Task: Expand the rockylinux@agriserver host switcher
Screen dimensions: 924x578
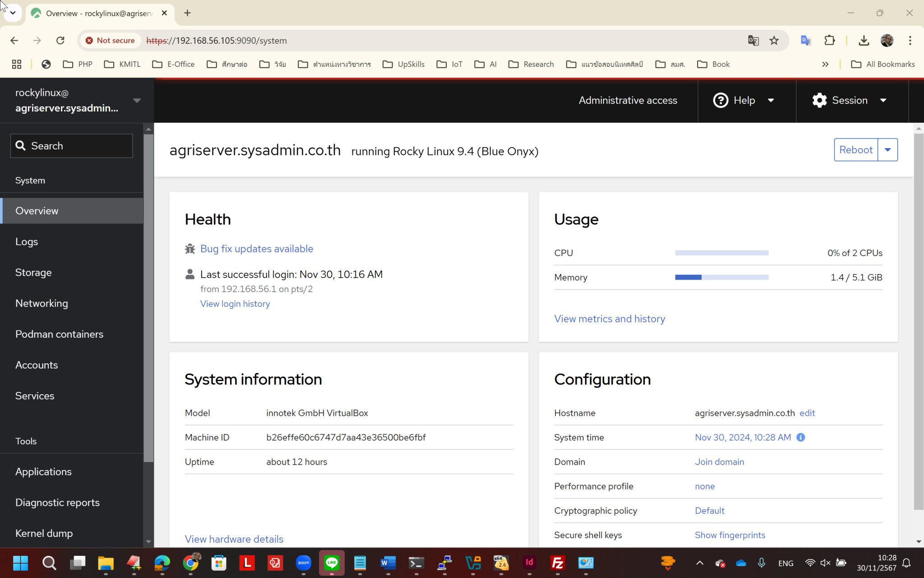Action: pos(137,100)
